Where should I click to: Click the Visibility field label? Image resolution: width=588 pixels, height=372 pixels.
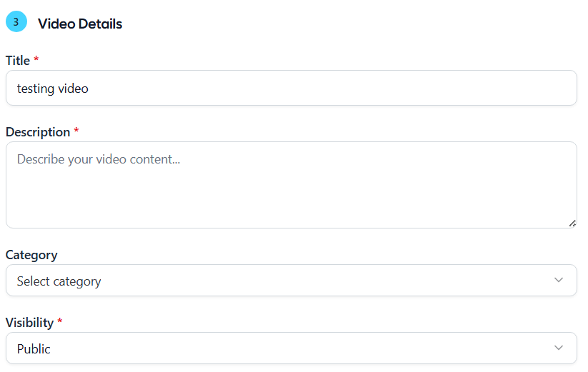point(29,323)
